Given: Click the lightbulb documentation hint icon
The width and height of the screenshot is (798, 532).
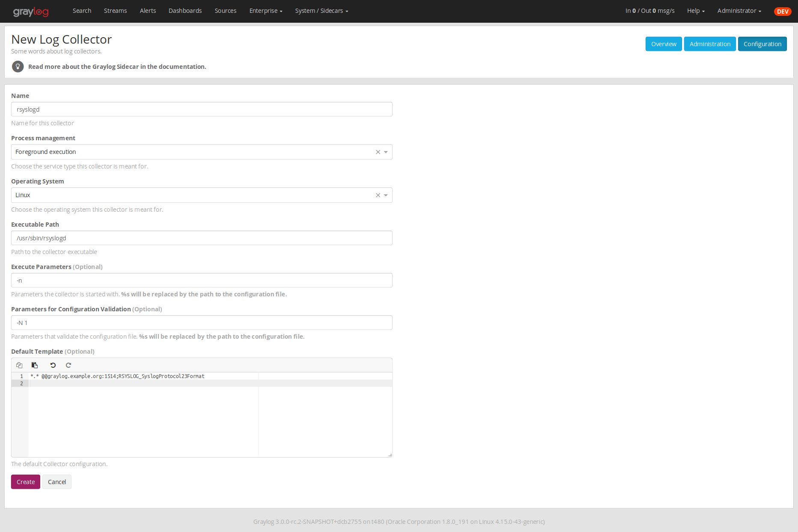Looking at the screenshot, I should [x=18, y=67].
